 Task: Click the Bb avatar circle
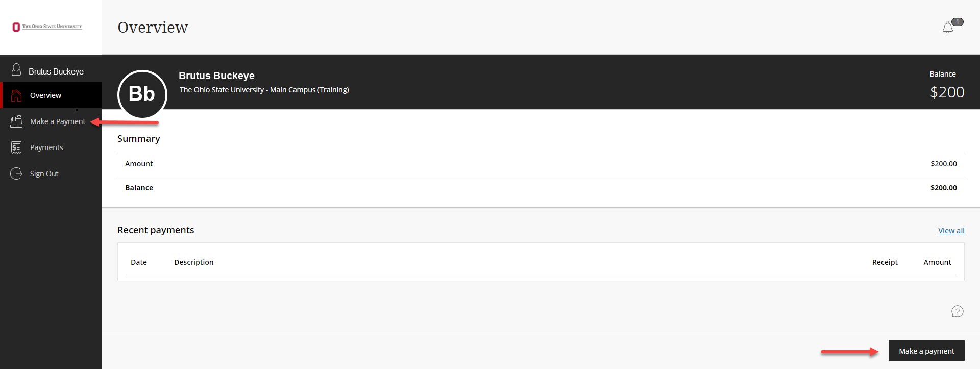(x=142, y=94)
